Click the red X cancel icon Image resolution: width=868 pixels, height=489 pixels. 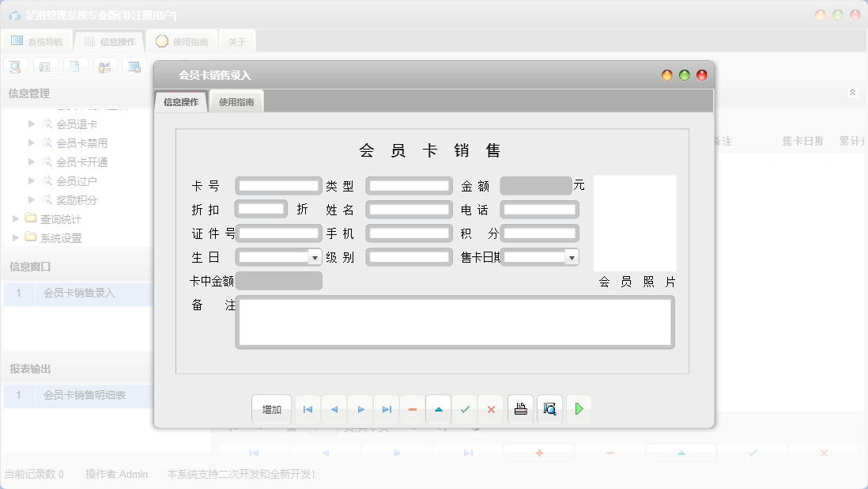point(491,409)
